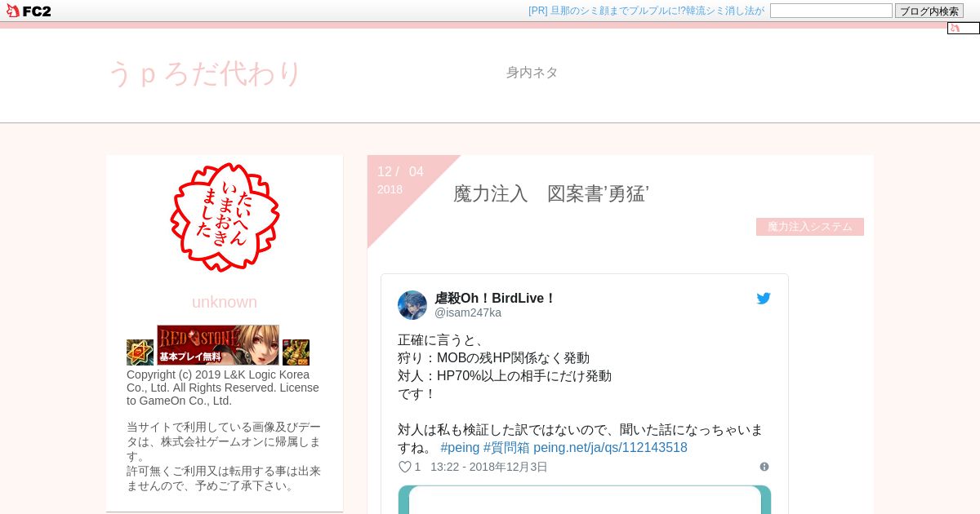Click the left Red Stone item icon
This screenshot has height=514, width=980.
[140, 352]
